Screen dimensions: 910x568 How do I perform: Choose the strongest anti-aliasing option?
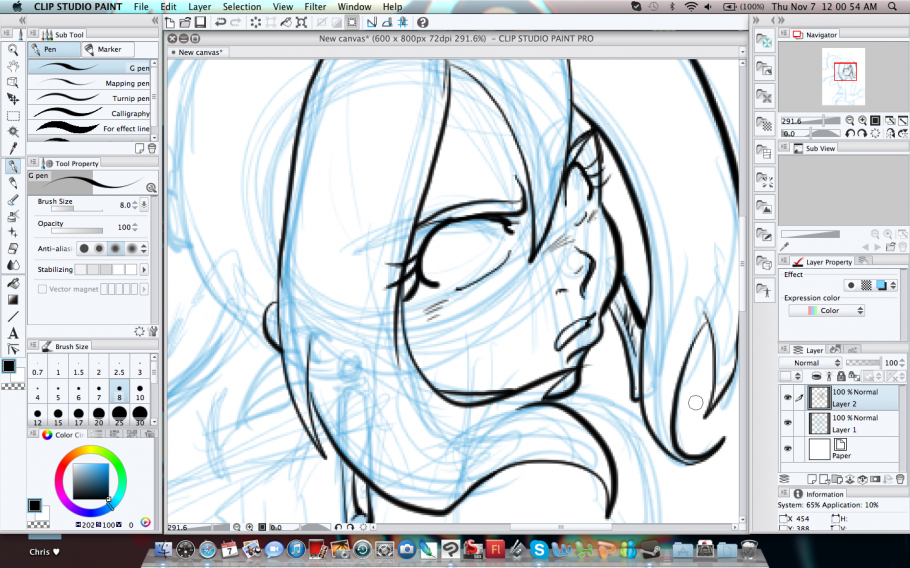pyautogui.click(x=132, y=248)
